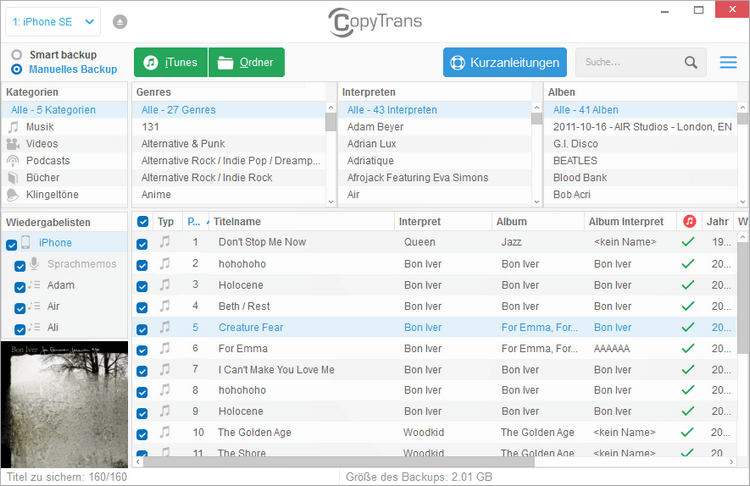Select Smart backup radio button
The height and width of the screenshot is (486, 750).
click(17, 55)
